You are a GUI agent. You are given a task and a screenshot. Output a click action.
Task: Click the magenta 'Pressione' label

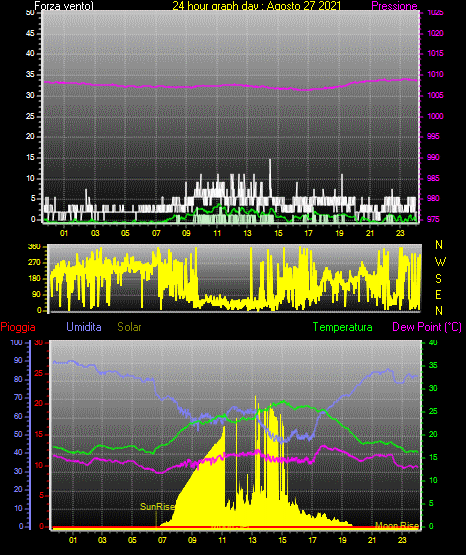click(x=394, y=6)
